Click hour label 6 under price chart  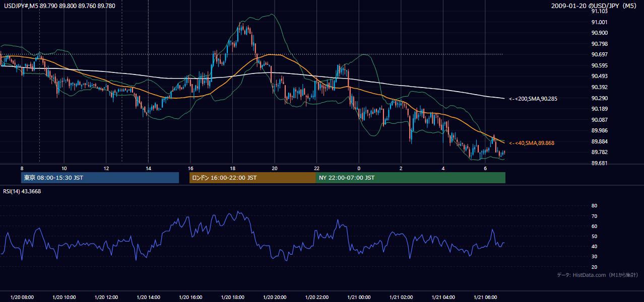click(485, 168)
